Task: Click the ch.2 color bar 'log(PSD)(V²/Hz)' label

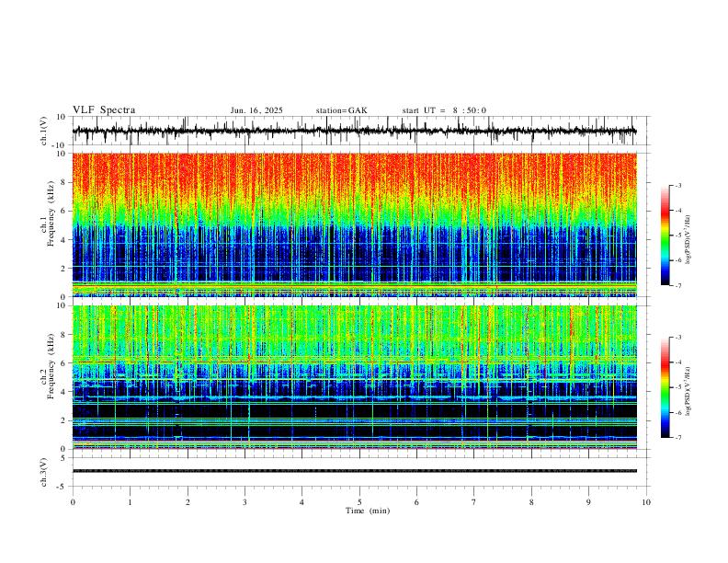Action: [688, 392]
